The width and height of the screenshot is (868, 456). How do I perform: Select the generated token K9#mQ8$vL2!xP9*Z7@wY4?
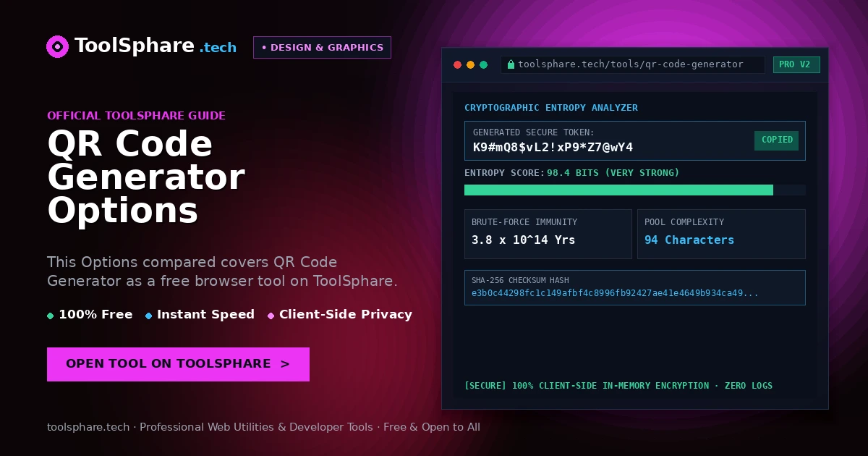click(x=553, y=148)
